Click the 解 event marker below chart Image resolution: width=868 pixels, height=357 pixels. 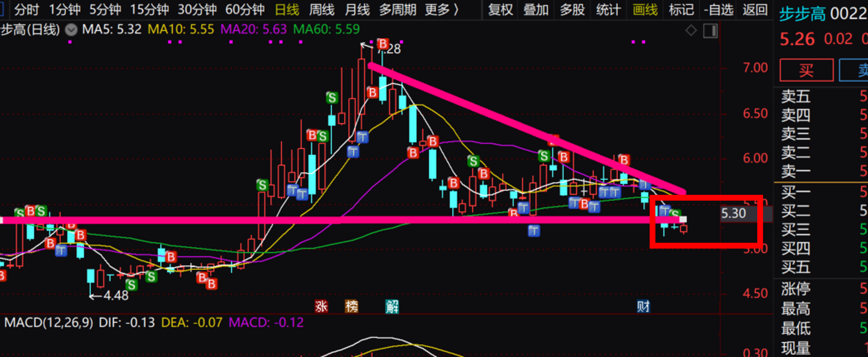392,306
